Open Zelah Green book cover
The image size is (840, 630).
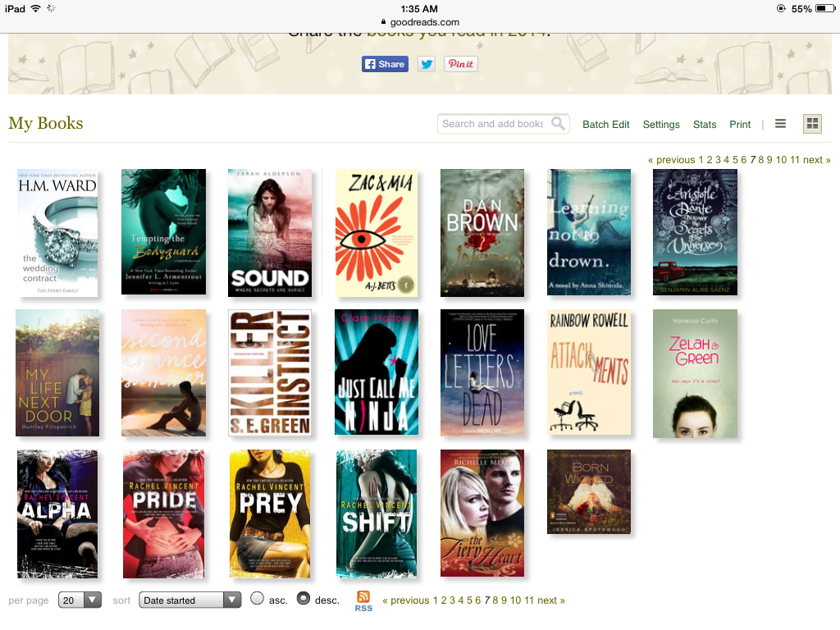[695, 374]
